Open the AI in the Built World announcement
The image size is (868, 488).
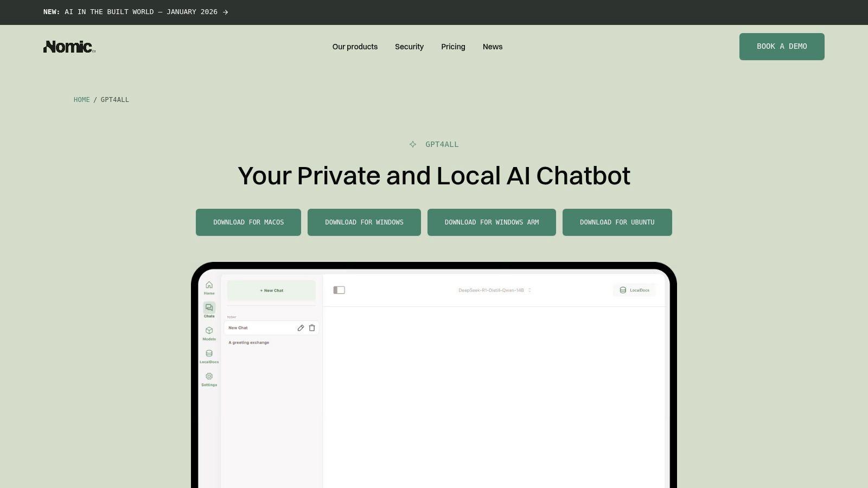(136, 12)
